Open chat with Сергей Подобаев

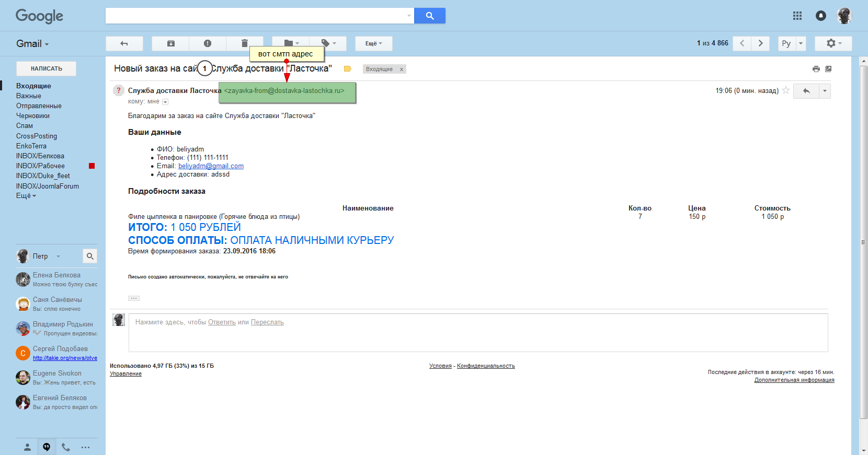coord(56,353)
